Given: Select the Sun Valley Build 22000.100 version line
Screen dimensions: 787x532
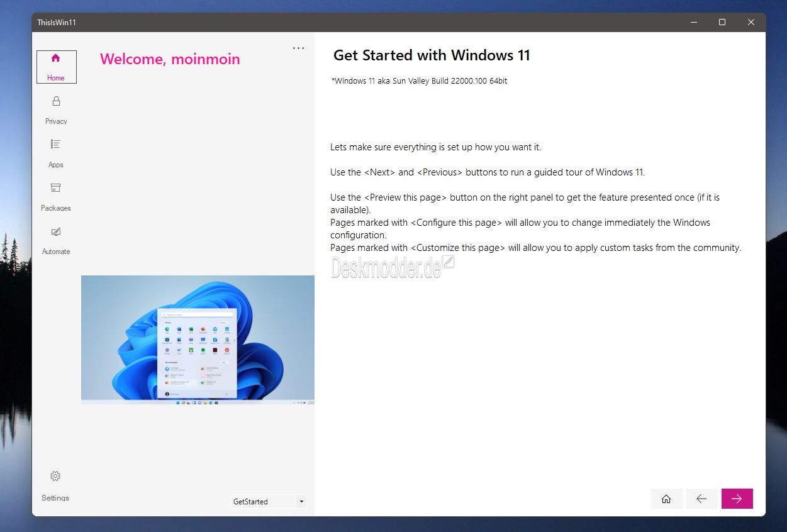Looking at the screenshot, I should point(419,81).
